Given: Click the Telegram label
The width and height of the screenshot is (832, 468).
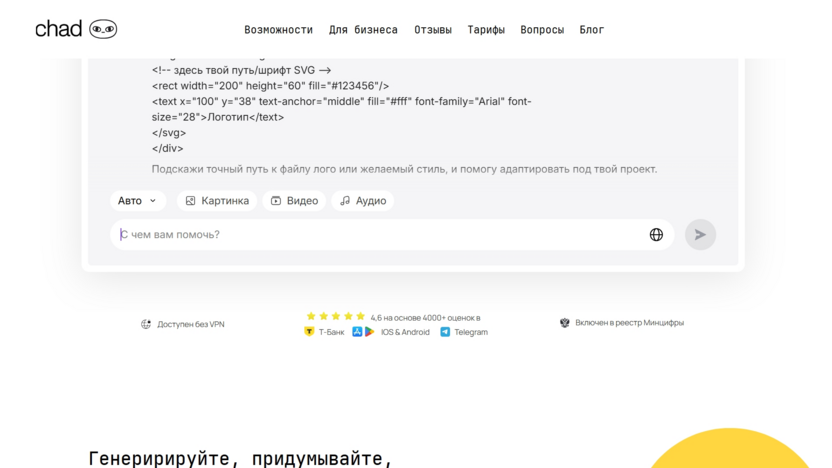Looking at the screenshot, I should point(471,332).
